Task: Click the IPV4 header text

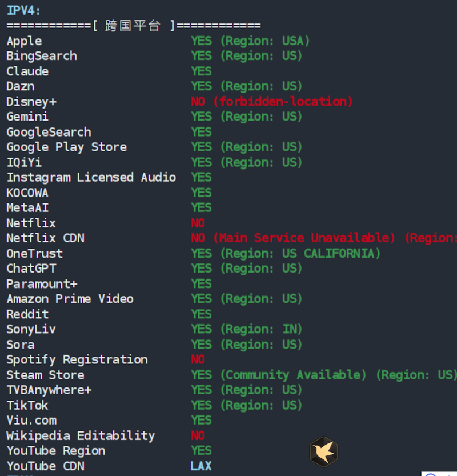Action: tap(23, 10)
